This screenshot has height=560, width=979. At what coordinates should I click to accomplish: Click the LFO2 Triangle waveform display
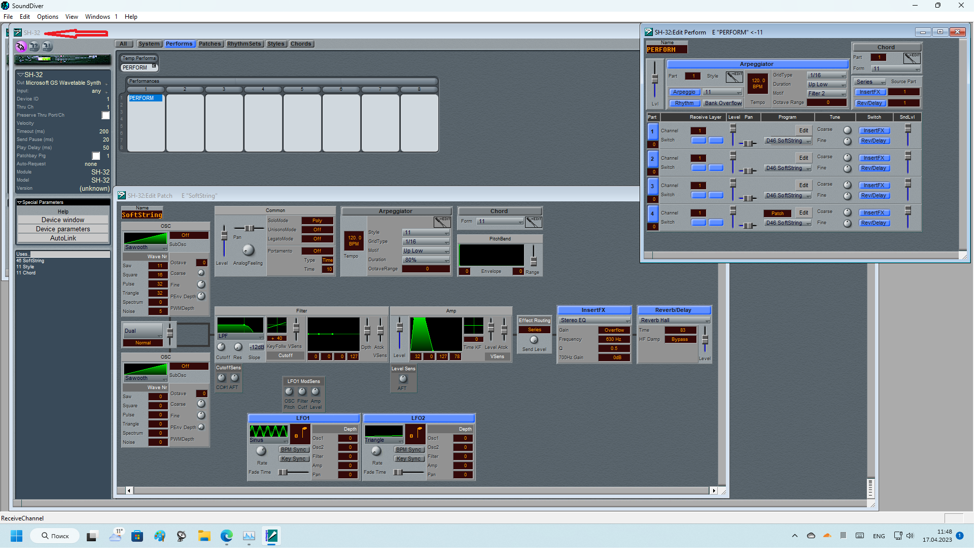point(384,432)
